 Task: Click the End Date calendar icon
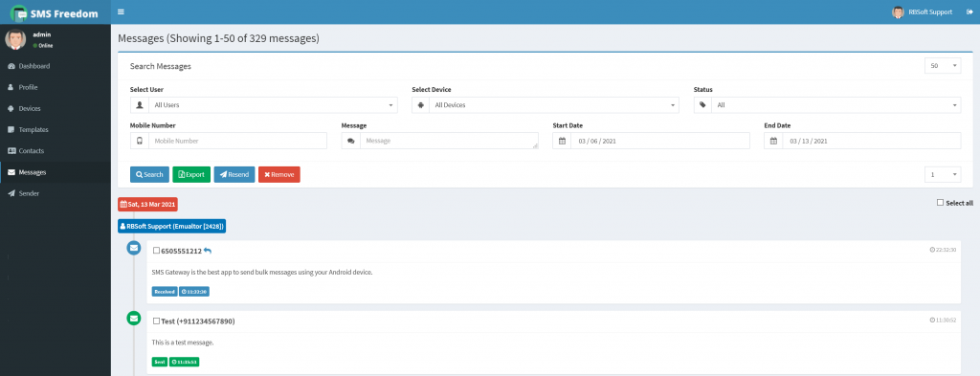point(773,142)
